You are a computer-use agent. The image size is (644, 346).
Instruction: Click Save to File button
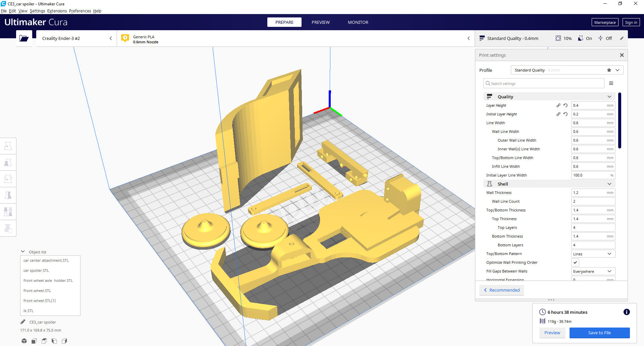pyautogui.click(x=599, y=333)
